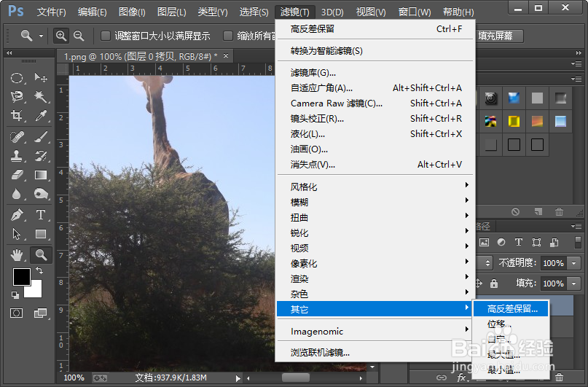Screen dimensions: 588x387
Task: Open the 图像(I) menu
Action: click(132, 12)
